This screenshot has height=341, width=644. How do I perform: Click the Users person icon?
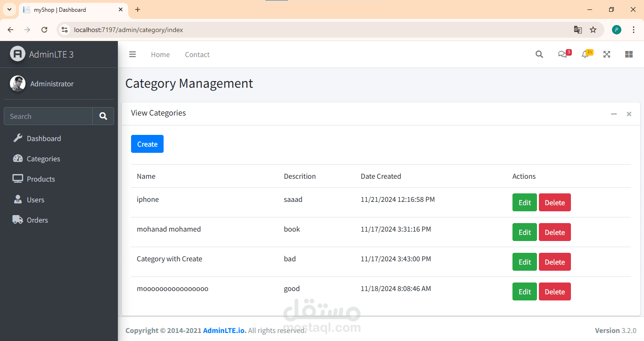[x=18, y=199]
